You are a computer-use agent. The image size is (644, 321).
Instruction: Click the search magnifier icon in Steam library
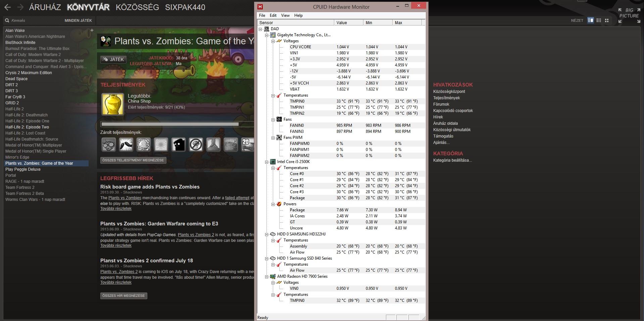pos(7,20)
